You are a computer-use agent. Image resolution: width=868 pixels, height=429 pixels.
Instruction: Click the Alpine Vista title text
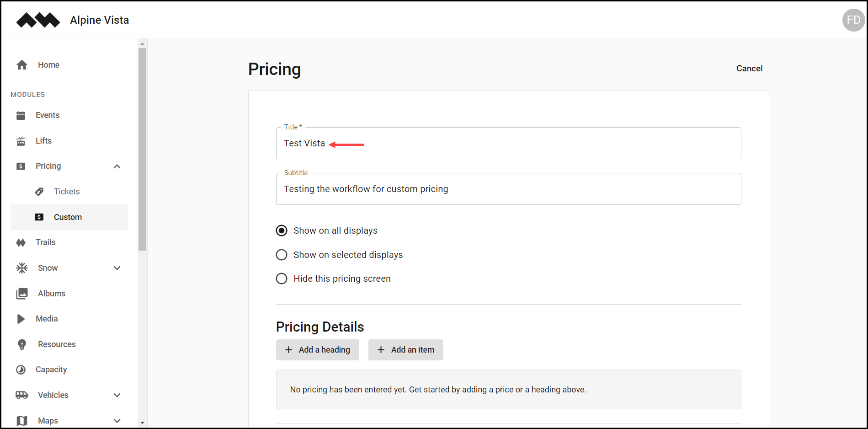click(x=100, y=20)
